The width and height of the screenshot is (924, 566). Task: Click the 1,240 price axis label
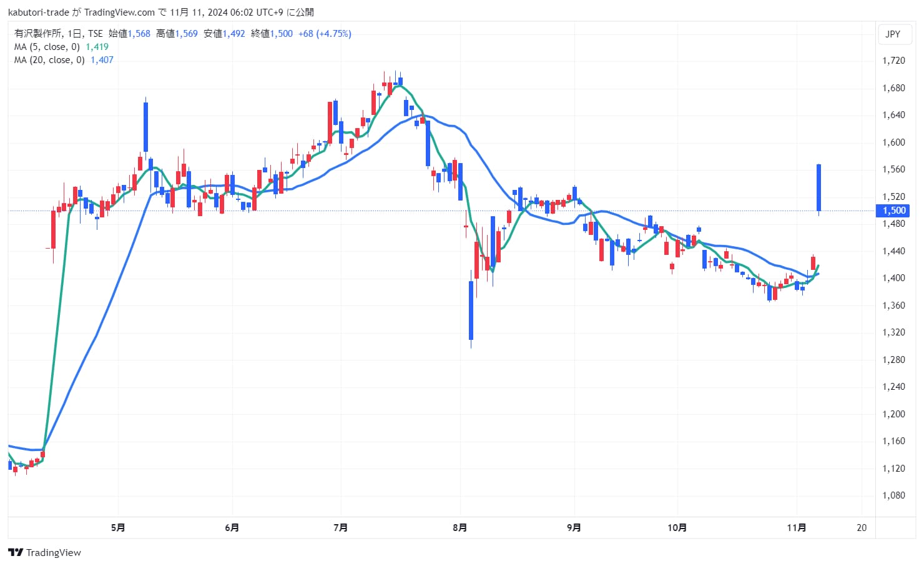[x=893, y=387]
